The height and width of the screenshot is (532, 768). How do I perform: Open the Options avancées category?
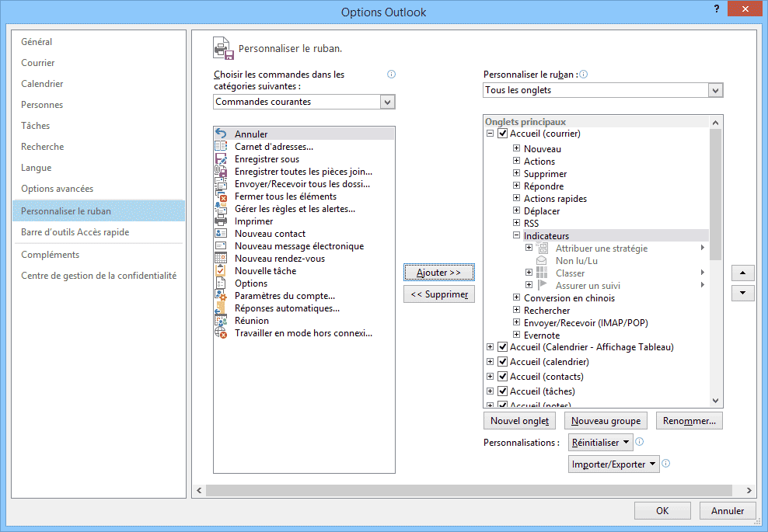point(99,189)
